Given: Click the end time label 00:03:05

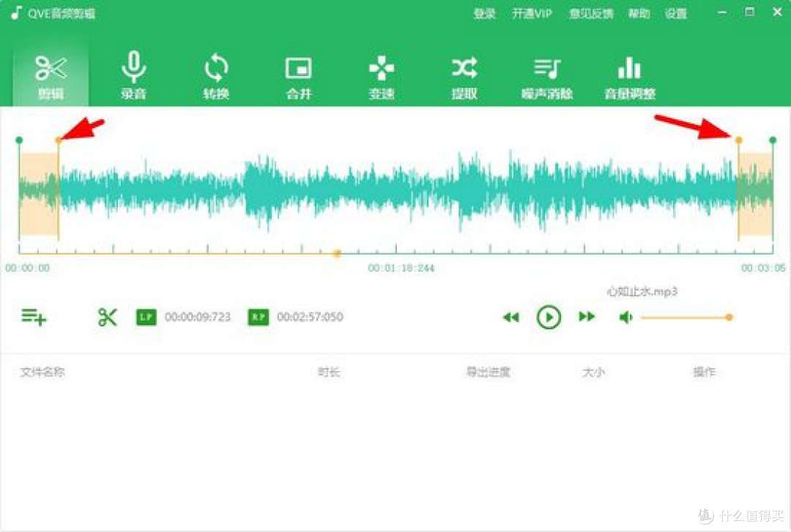Looking at the screenshot, I should [763, 268].
